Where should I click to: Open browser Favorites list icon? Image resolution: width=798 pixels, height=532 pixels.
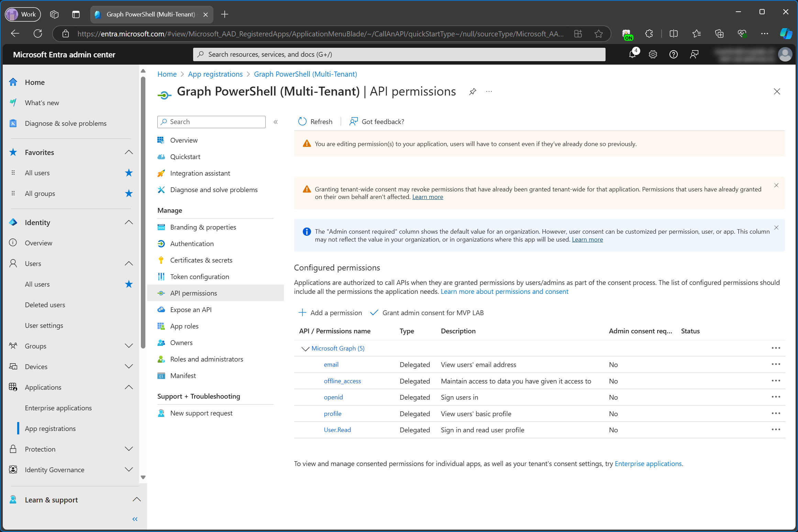pyautogui.click(x=697, y=34)
